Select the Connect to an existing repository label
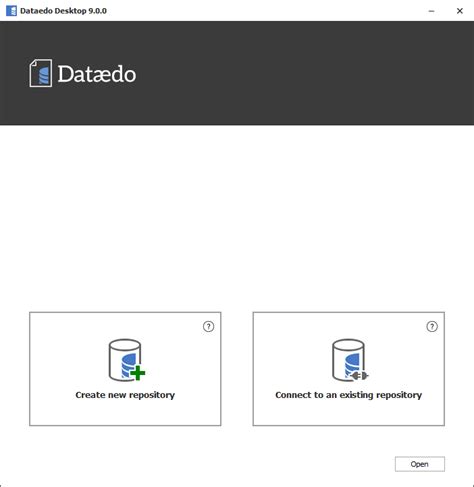This screenshot has width=474, height=487. (x=349, y=395)
